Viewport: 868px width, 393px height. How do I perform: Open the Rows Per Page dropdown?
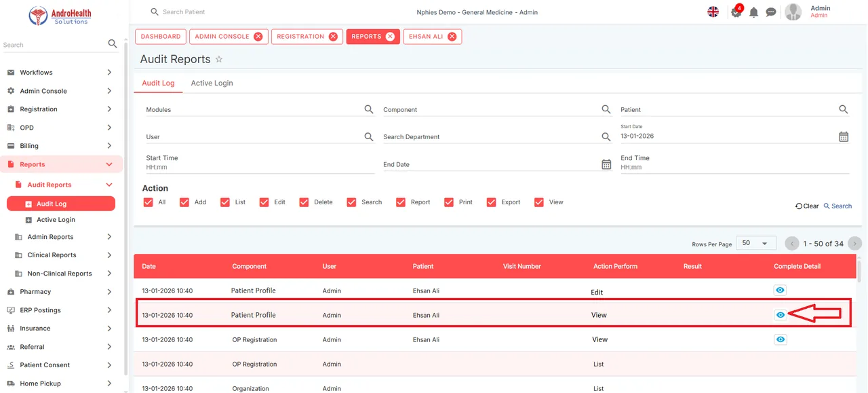(x=756, y=243)
